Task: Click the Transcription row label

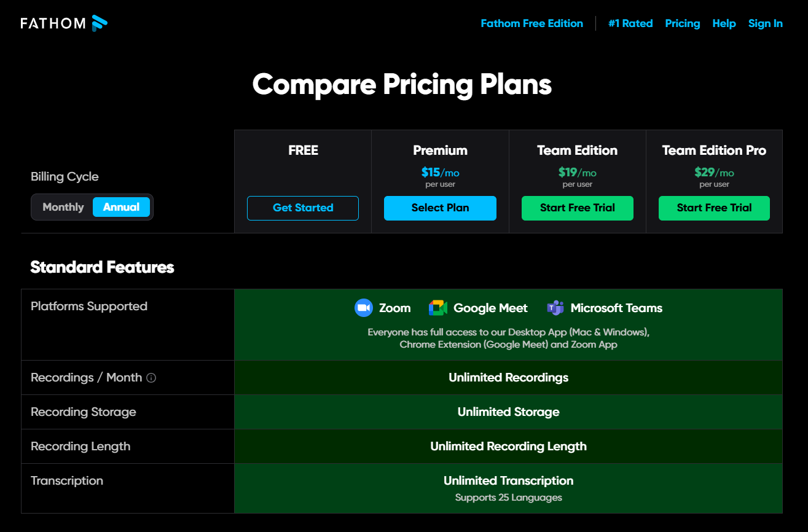Action: 67,480
